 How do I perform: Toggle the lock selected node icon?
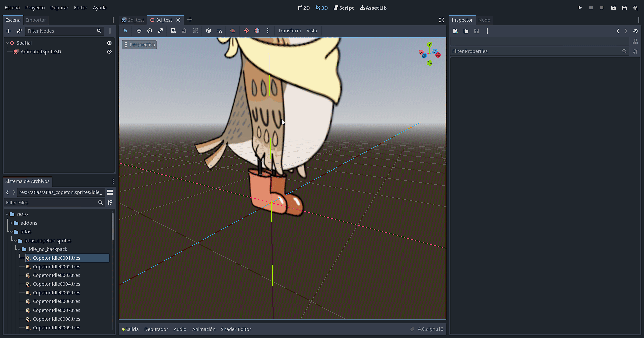click(184, 31)
